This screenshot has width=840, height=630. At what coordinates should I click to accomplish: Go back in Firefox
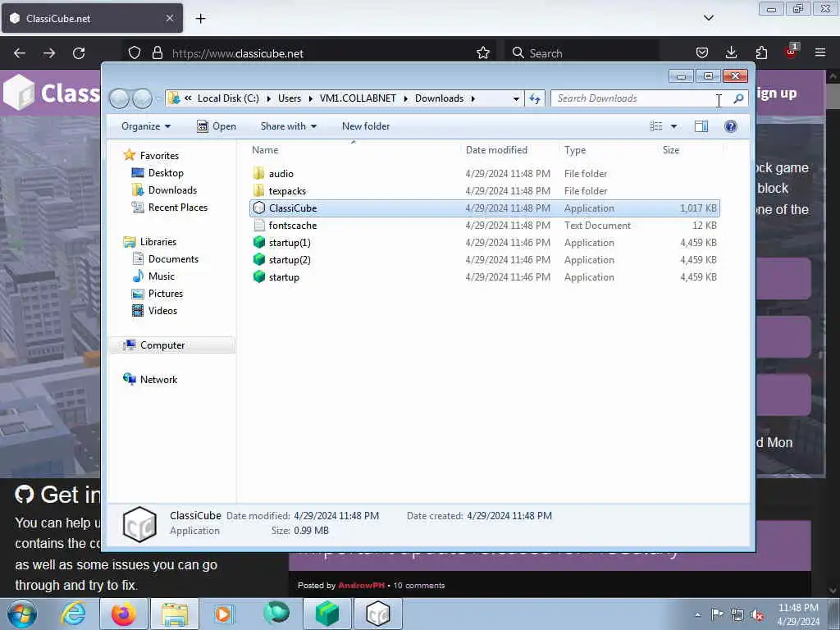pos(20,53)
